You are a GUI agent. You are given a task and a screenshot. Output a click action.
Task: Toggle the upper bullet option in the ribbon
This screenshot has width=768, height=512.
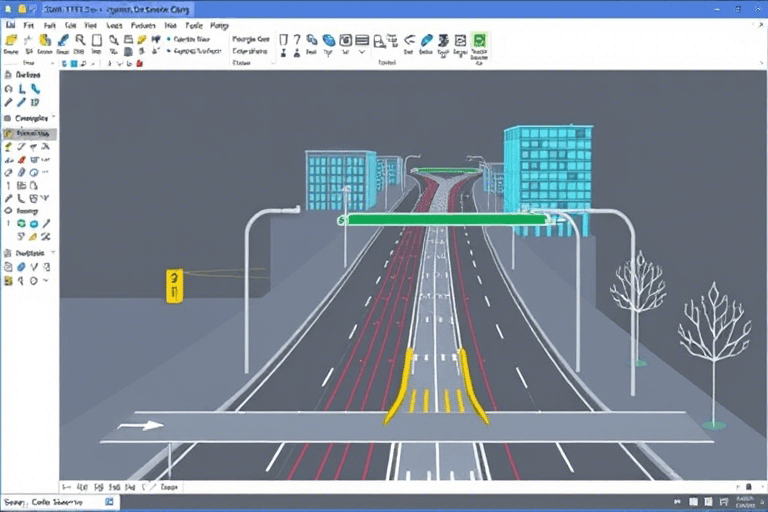pos(167,40)
